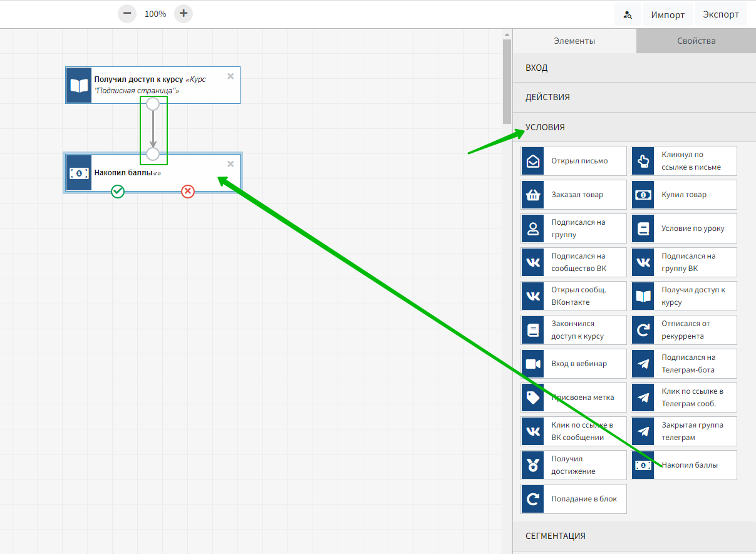Image resolution: width=756 pixels, height=554 pixels.
Task: Choose 'Подписался на Телеграм-бота' condition
Action: [x=683, y=364]
